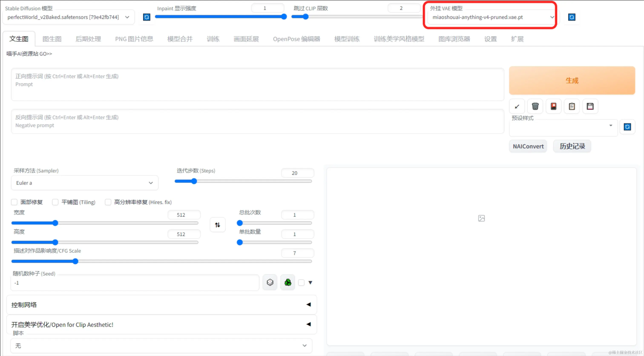Enable the Tiling checkbox
The height and width of the screenshot is (356, 644).
coord(55,202)
